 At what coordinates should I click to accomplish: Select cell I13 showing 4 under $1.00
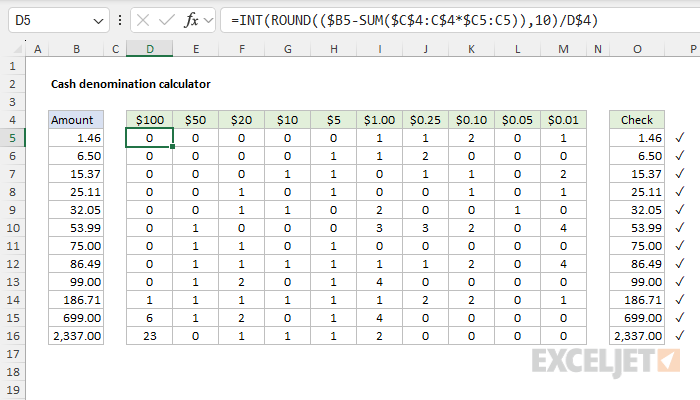tap(379, 282)
